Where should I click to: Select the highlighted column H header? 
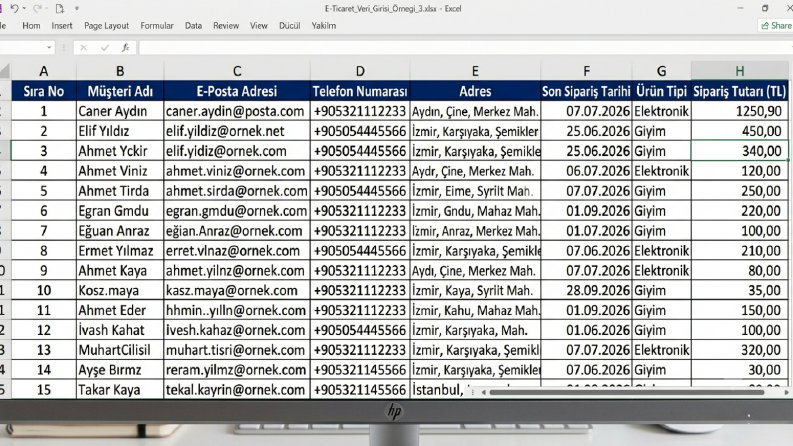click(739, 71)
